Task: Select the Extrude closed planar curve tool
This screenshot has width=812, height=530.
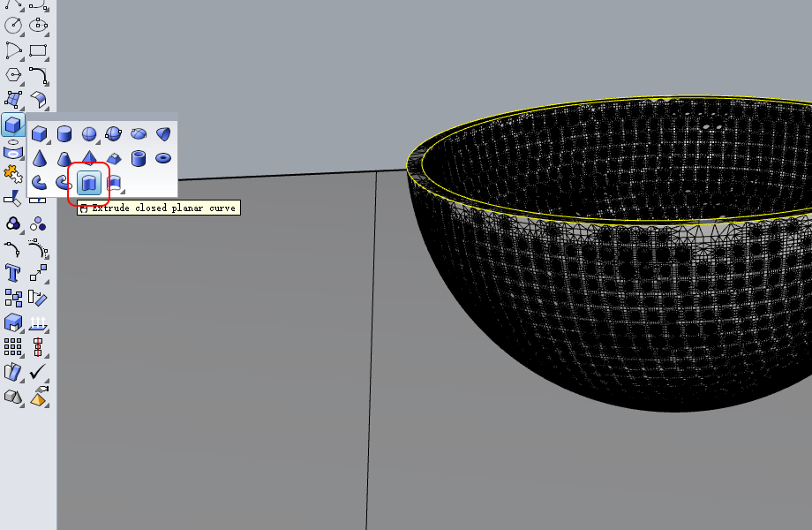Action: point(88,183)
